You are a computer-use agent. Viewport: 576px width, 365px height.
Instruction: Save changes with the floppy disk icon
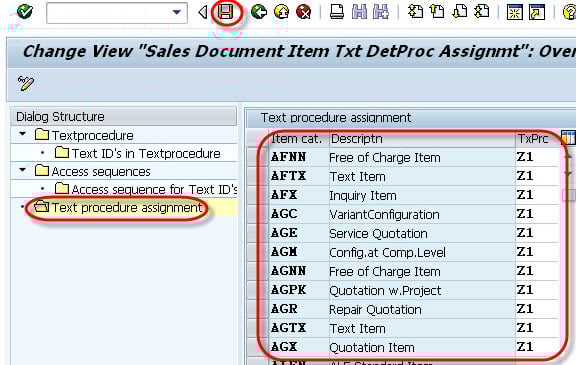[226, 12]
